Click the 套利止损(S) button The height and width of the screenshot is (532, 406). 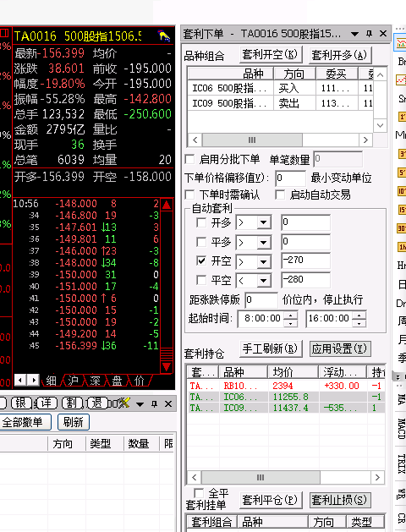[x=340, y=500]
